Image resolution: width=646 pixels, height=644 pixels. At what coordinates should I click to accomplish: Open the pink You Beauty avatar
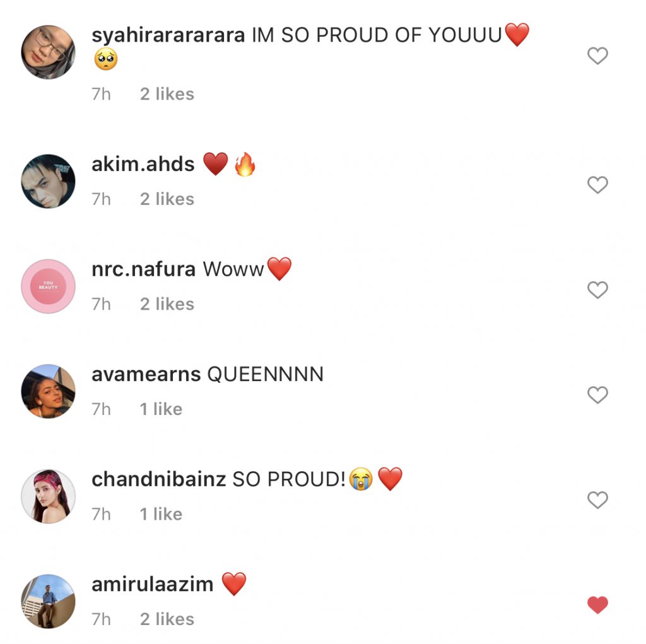point(48,286)
